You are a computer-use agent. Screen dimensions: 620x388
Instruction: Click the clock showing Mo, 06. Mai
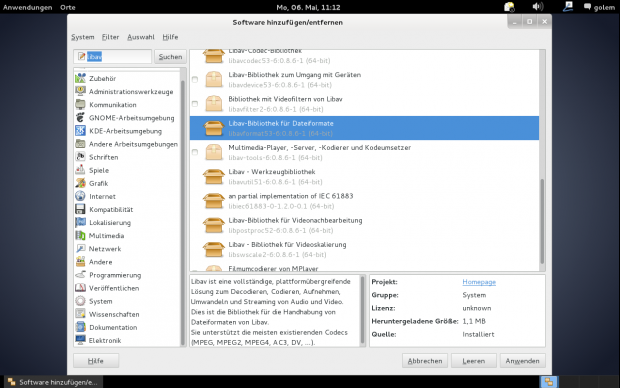pos(308,7)
